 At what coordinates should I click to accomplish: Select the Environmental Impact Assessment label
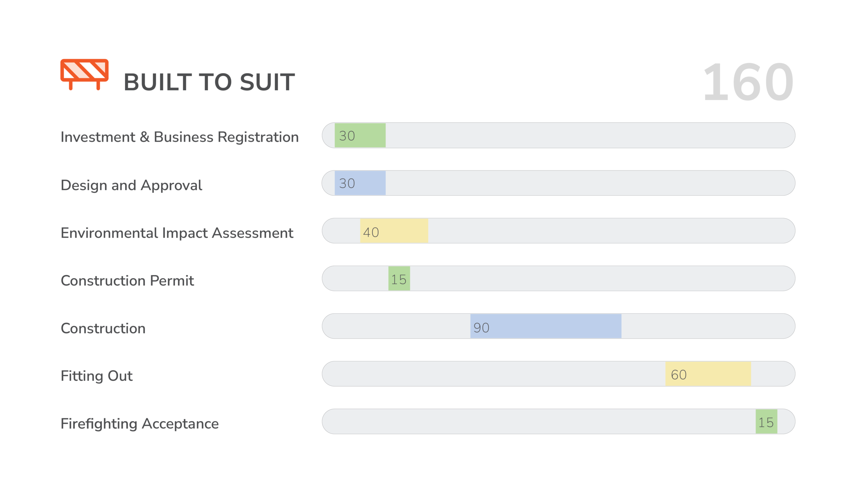[x=177, y=233]
